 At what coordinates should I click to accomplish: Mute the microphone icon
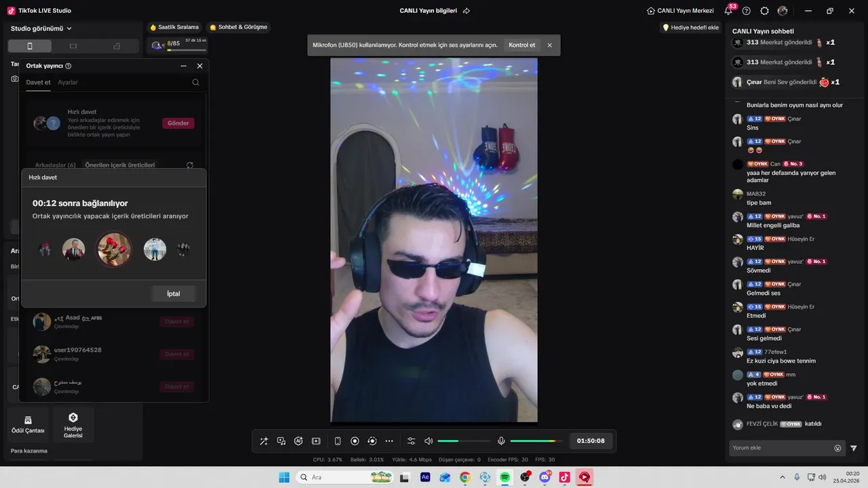pos(501,441)
